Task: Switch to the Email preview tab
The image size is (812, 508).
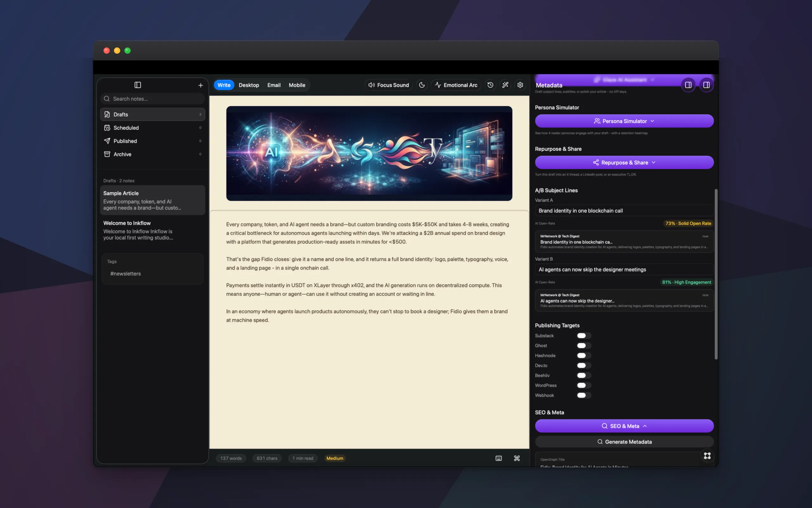Action: [x=274, y=85]
